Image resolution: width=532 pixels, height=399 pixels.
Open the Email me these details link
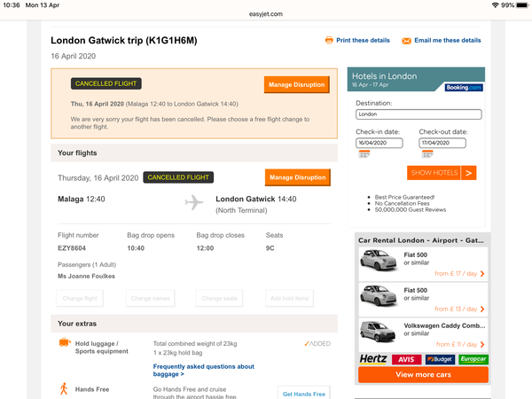447,41
